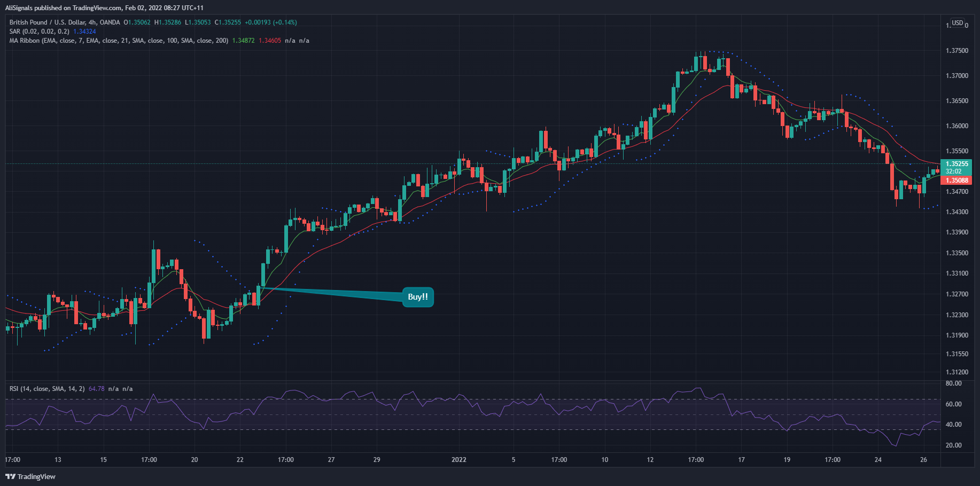Image resolution: width=980 pixels, height=486 pixels.
Task: Click the low price L1.35053
Action: pos(198,22)
